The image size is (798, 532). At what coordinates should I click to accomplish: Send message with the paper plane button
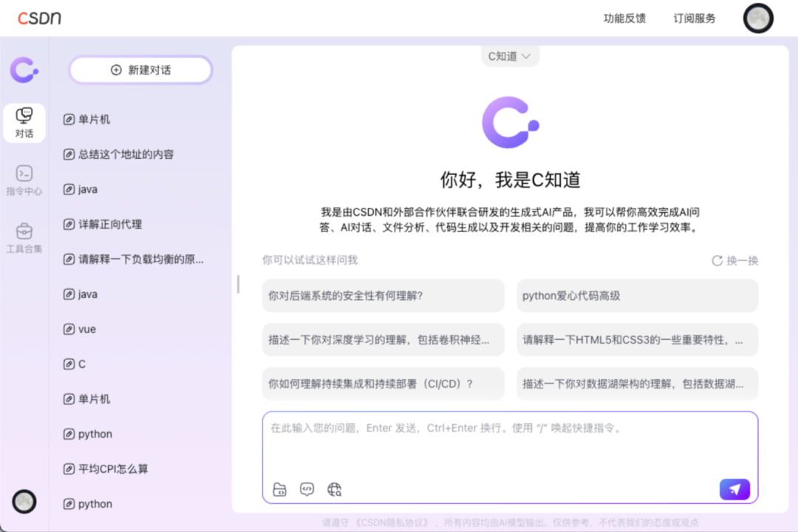coord(734,489)
